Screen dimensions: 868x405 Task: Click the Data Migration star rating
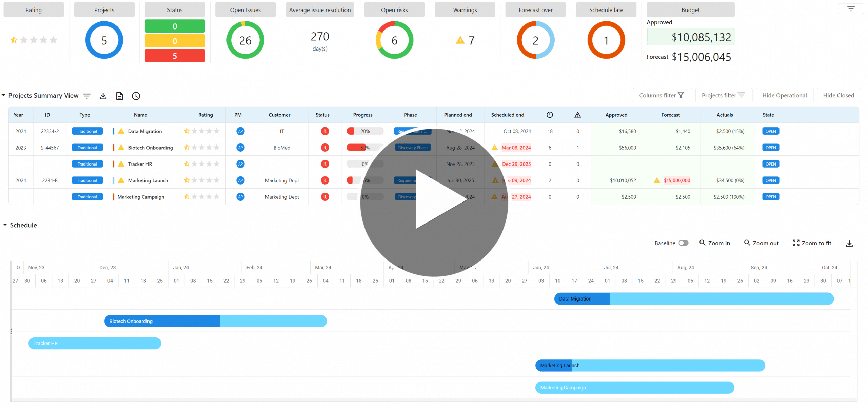click(x=202, y=131)
